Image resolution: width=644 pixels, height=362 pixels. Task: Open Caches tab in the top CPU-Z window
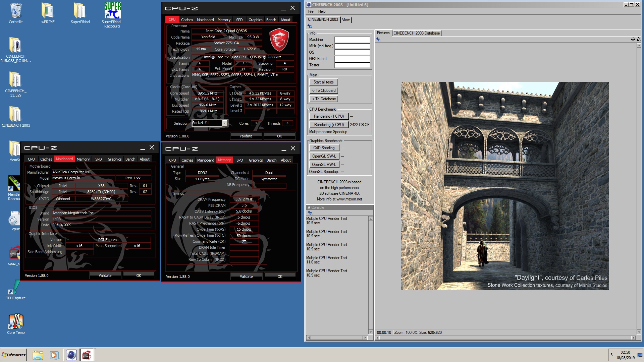[187, 20]
